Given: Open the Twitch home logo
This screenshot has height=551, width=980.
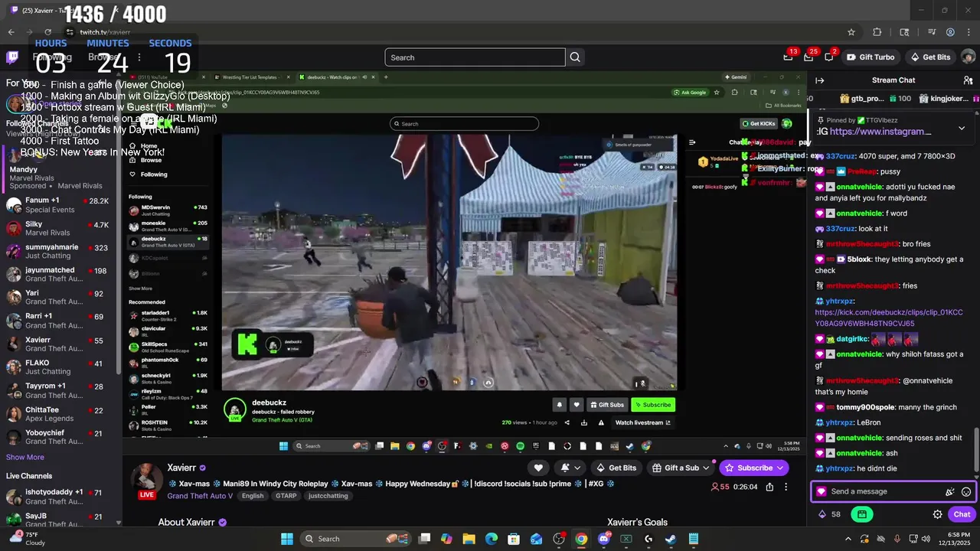Looking at the screenshot, I should click(12, 57).
